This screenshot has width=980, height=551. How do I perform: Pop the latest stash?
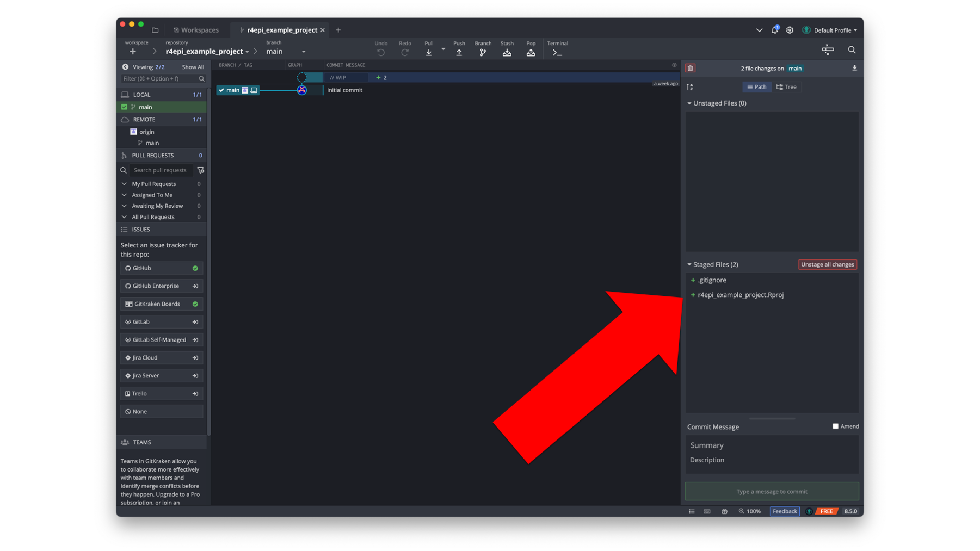pos(531,48)
